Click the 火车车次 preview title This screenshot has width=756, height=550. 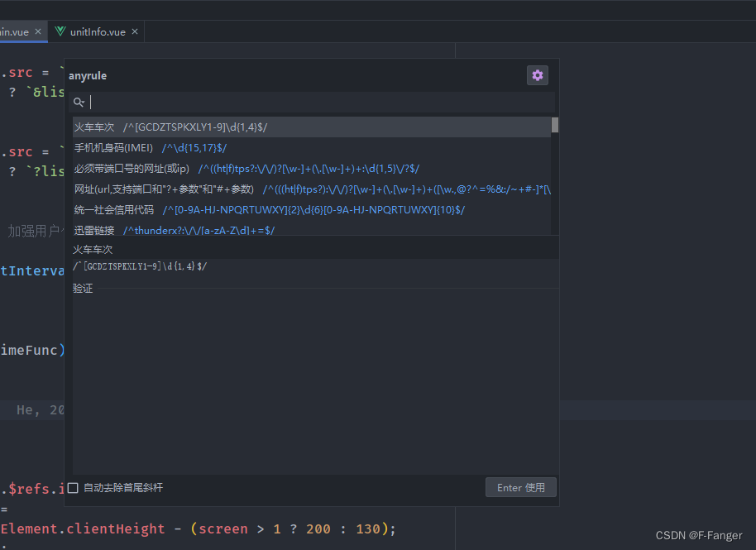93,250
